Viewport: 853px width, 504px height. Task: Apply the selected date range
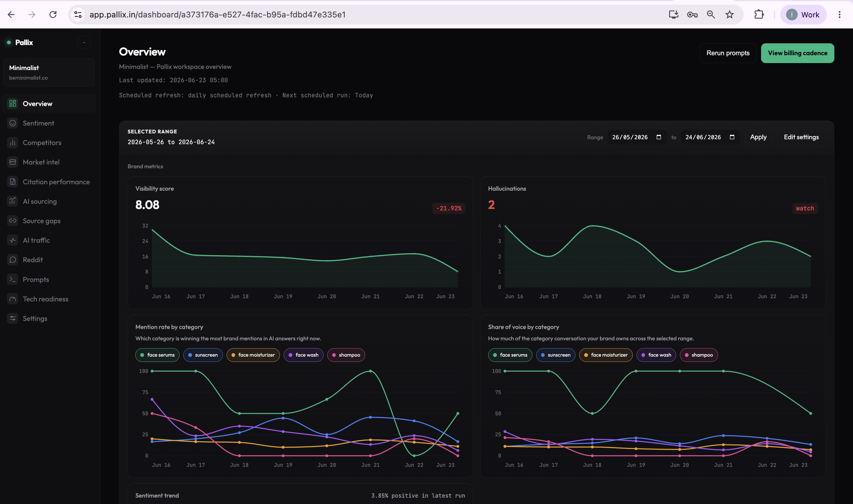pyautogui.click(x=758, y=137)
